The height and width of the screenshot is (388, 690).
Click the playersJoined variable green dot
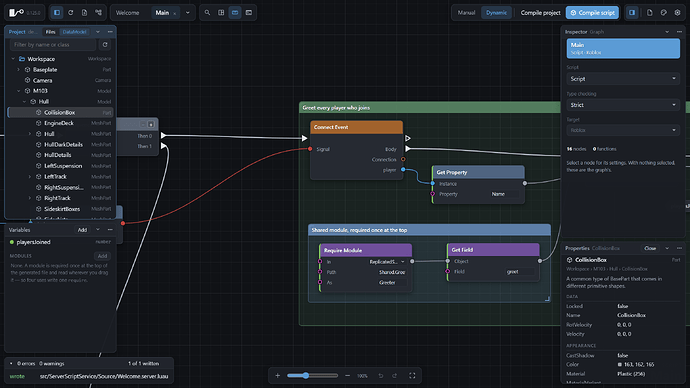(12, 242)
